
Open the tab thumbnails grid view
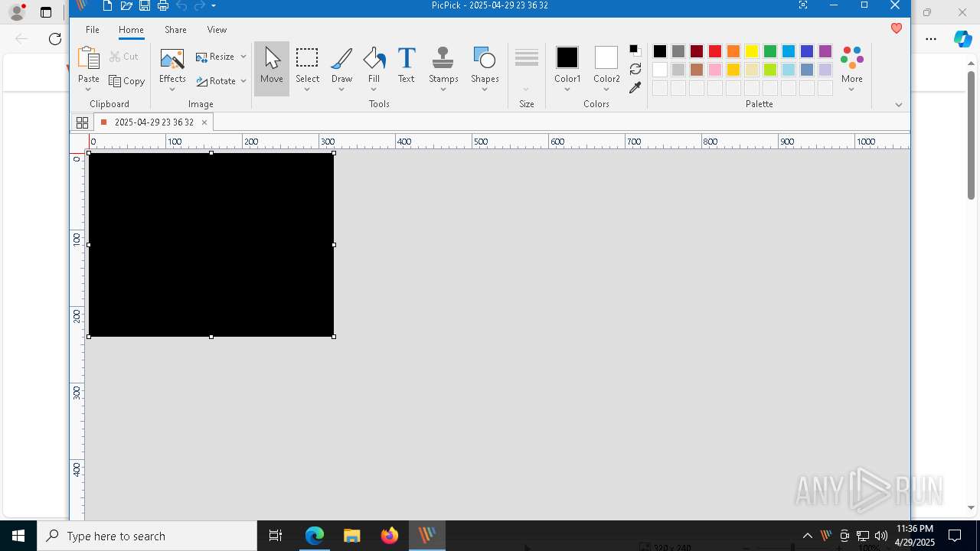tap(82, 122)
